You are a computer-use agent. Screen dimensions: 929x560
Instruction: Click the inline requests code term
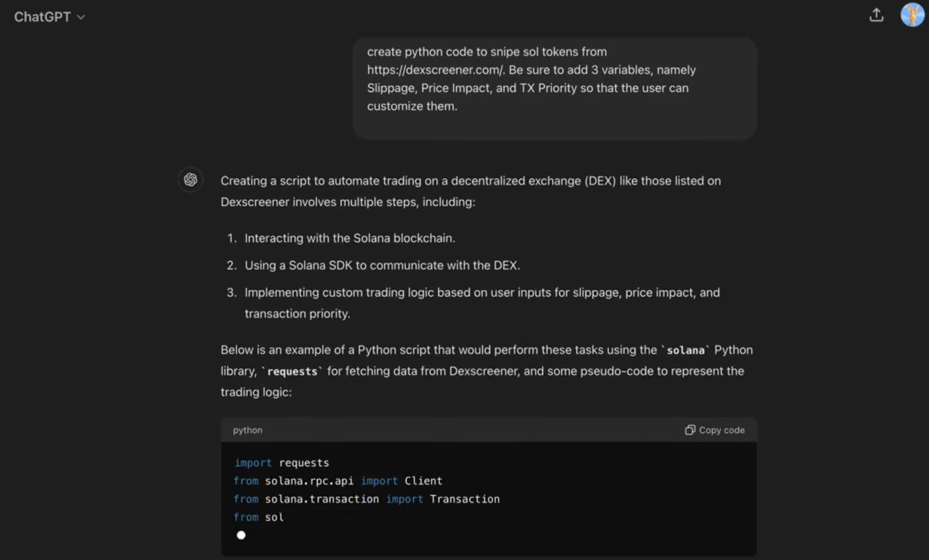[x=292, y=371]
